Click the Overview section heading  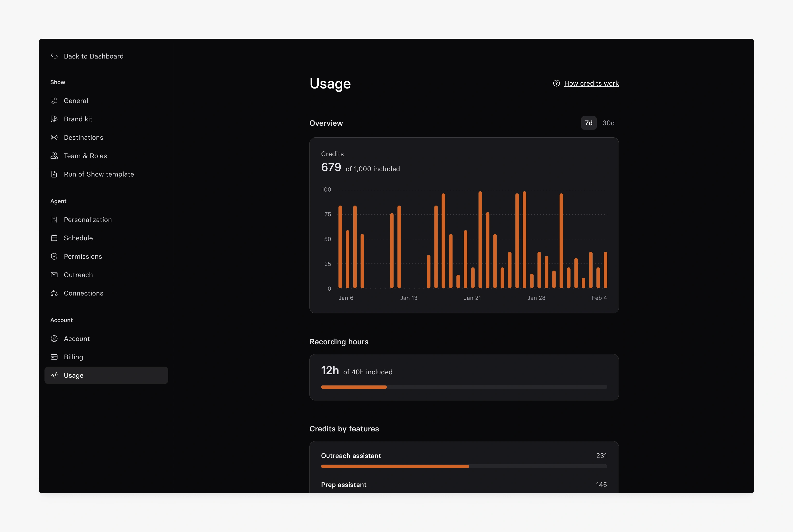tap(326, 123)
